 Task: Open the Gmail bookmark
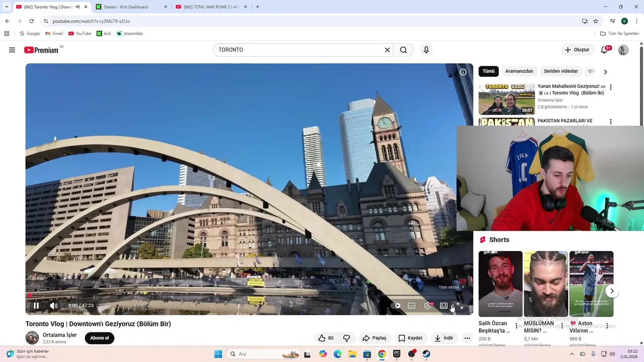(x=54, y=34)
